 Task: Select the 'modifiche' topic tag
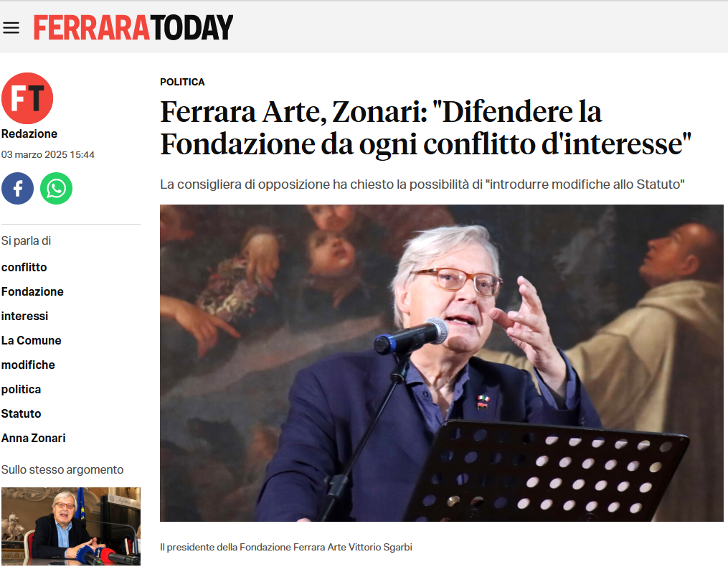tap(28, 365)
